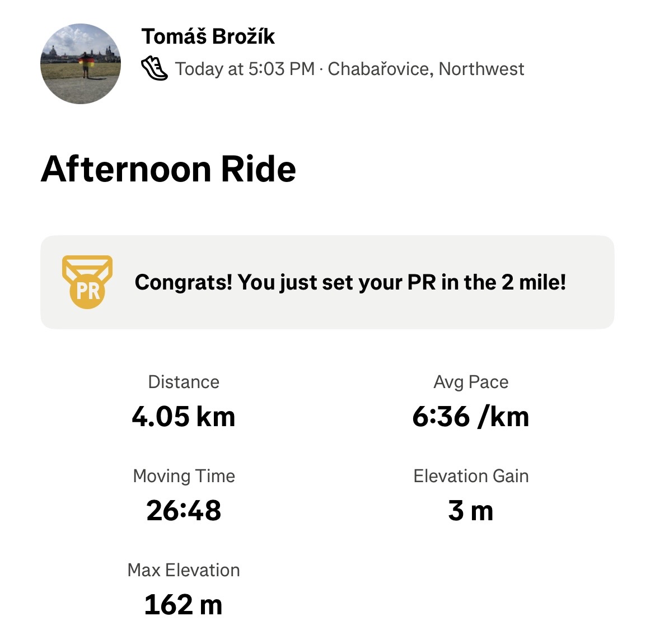655x644 pixels.
Task: Click the Avg Pace stat label
Action: (471, 382)
